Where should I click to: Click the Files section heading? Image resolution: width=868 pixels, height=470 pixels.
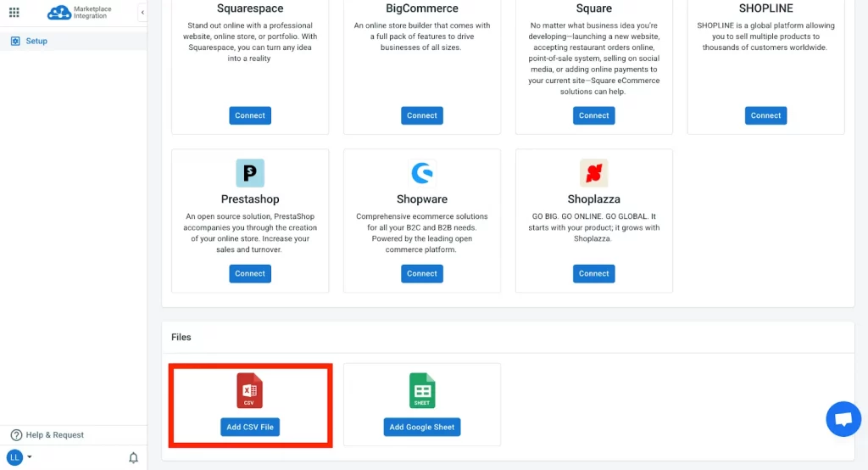(181, 337)
